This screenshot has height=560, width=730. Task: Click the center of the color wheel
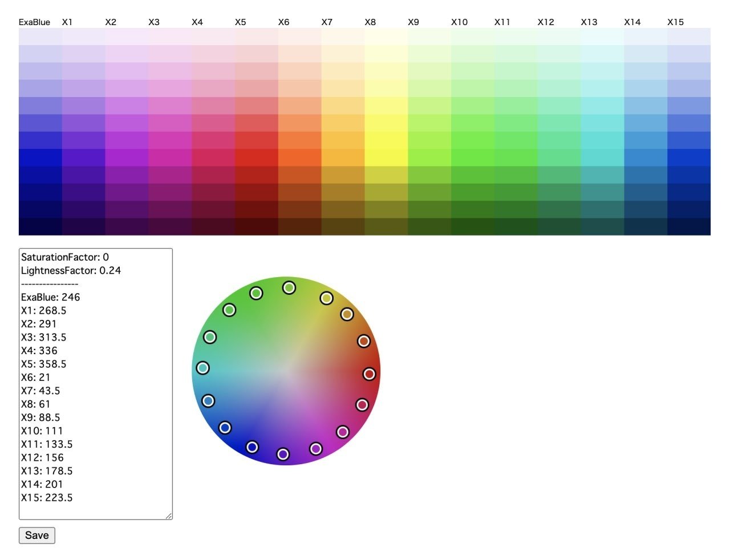(x=286, y=372)
